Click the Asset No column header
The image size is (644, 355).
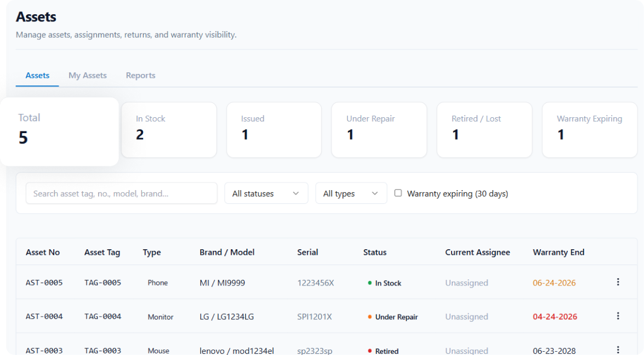point(43,253)
